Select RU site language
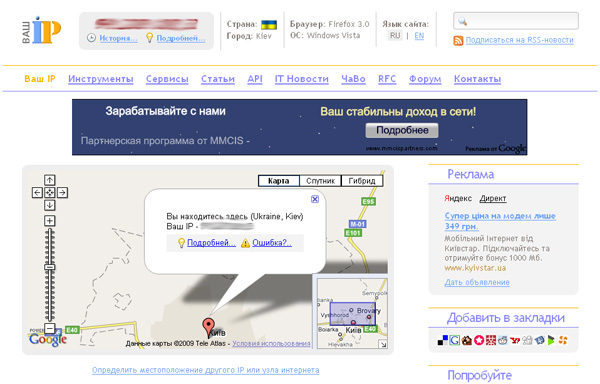 coord(395,36)
